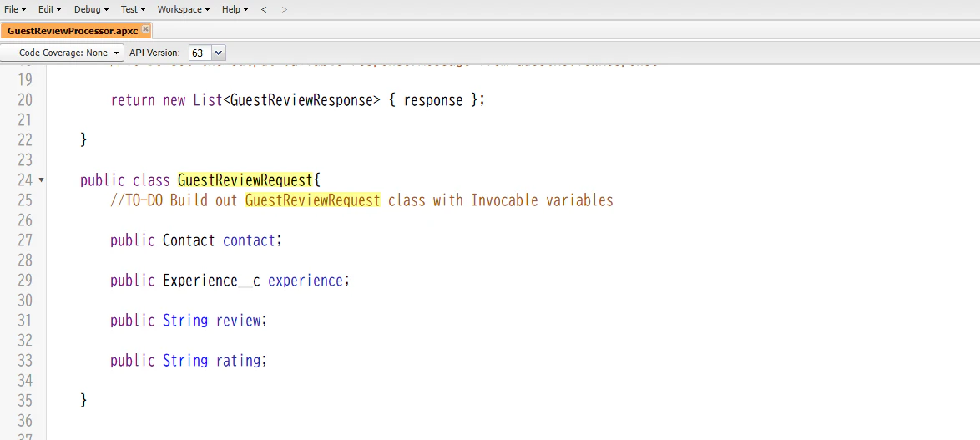Screen dimensions: 980x440
Task: Open the Debug menu
Action: 91,9
